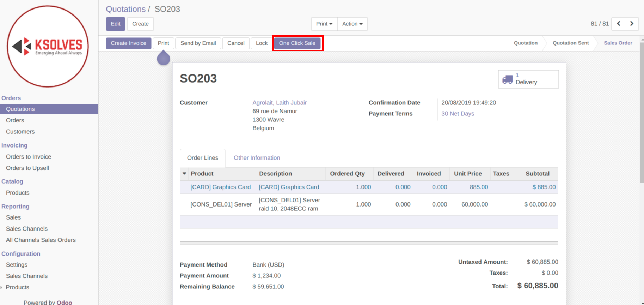Image resolution: width=644 pixels, height=305 pixels.
Task: Select the Order Lines tab
Action: coord(202,158)
